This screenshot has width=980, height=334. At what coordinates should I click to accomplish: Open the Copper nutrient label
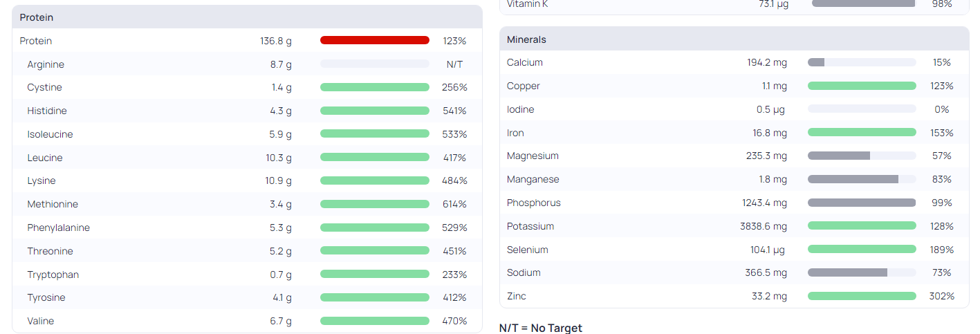tap(524, 86)
